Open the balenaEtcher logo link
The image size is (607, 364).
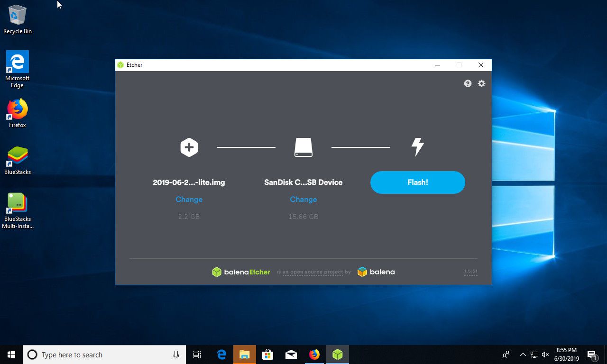point(241,272)
